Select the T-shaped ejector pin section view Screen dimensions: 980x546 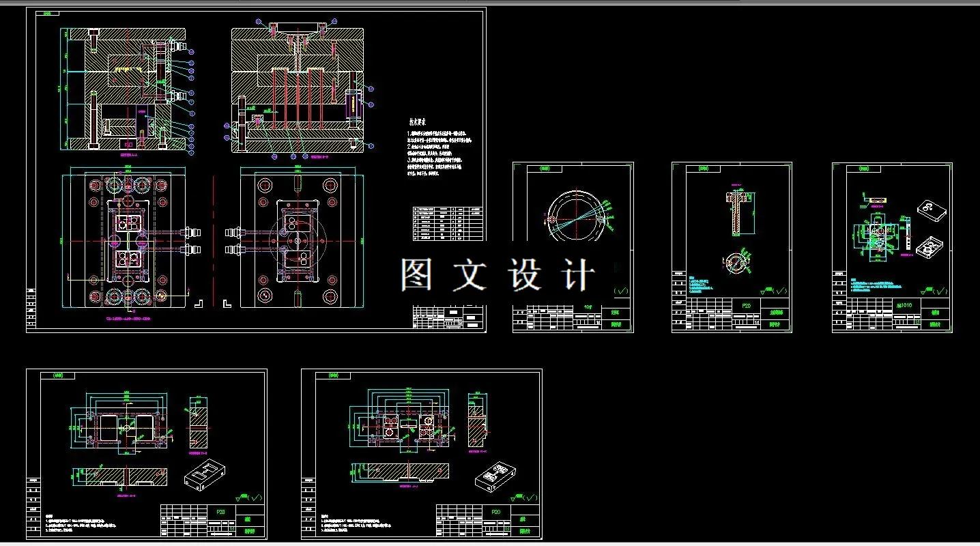coord(736,212)
